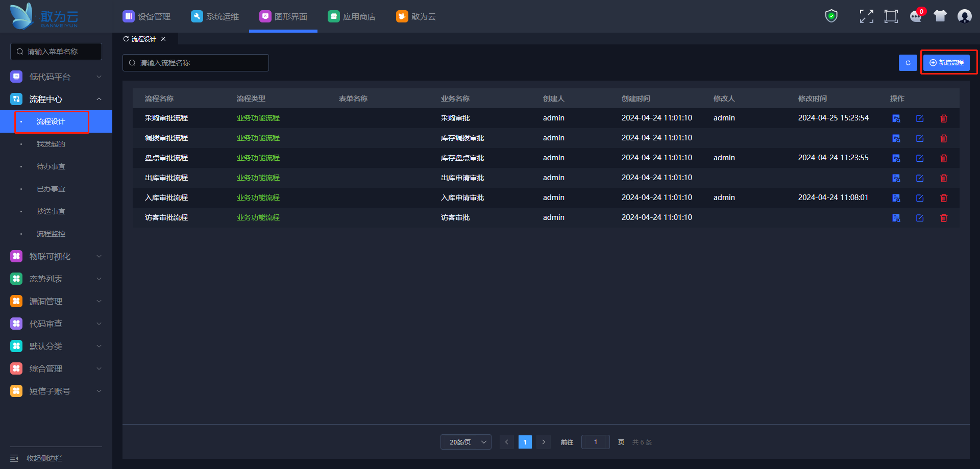Image resolution: width=980 pixels, height=469 pixels.
Task: Click the 新增流程 button
Action: point(946,63)
